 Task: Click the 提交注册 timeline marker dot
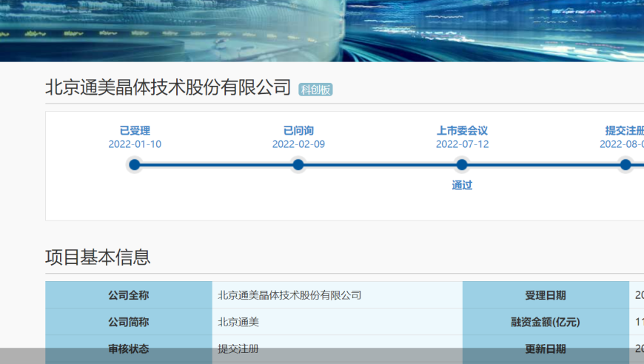[625, 165]
